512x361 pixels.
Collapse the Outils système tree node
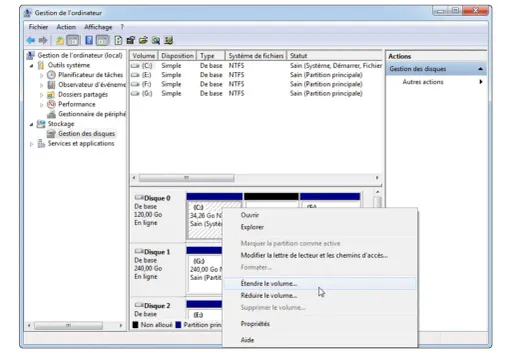31,66
